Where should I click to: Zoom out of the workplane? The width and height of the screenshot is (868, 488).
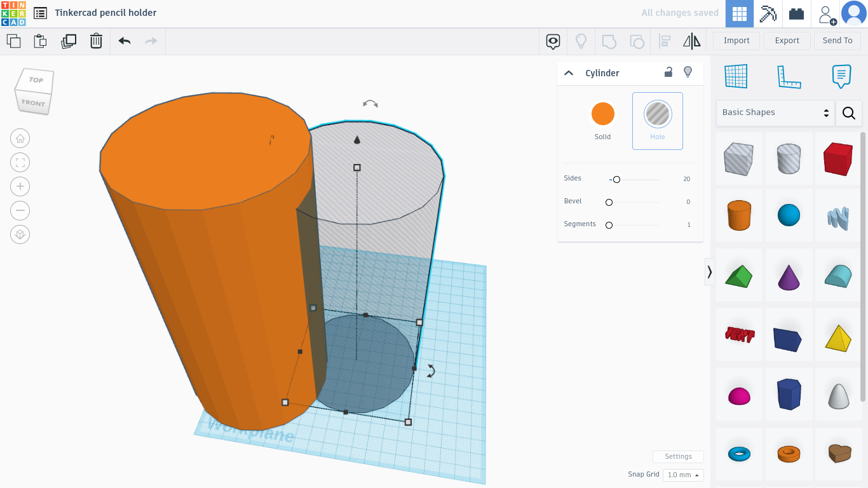(x=20, y=210)
